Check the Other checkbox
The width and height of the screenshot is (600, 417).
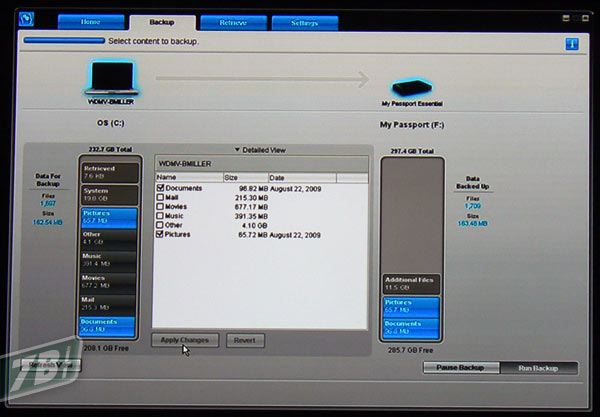[x=160, y=225]
